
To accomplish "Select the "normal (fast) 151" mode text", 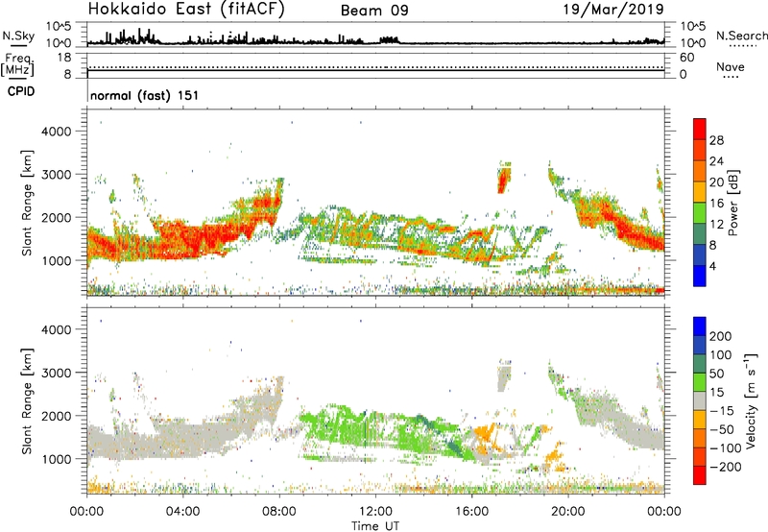I will tap(145, 95).
